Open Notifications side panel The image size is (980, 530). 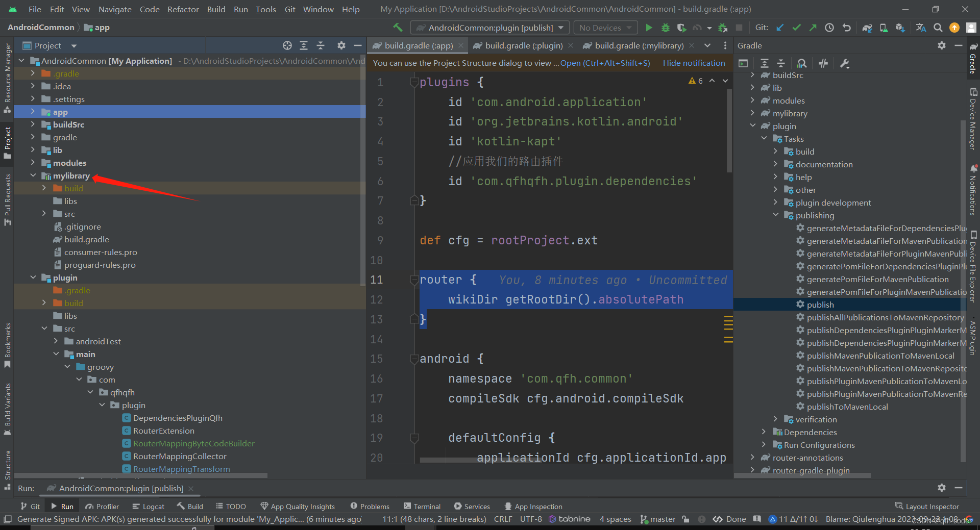(x=973, y=189)
